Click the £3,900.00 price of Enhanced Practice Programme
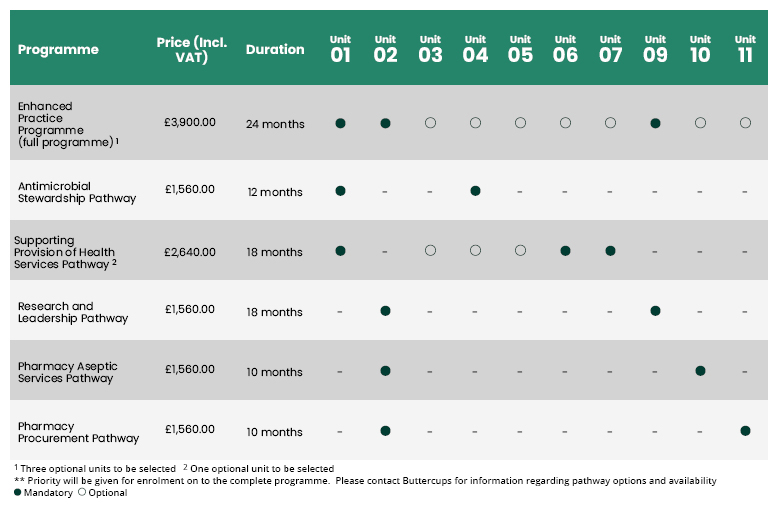The height and width of the screenshot is (508, 778). coord(190,122)
